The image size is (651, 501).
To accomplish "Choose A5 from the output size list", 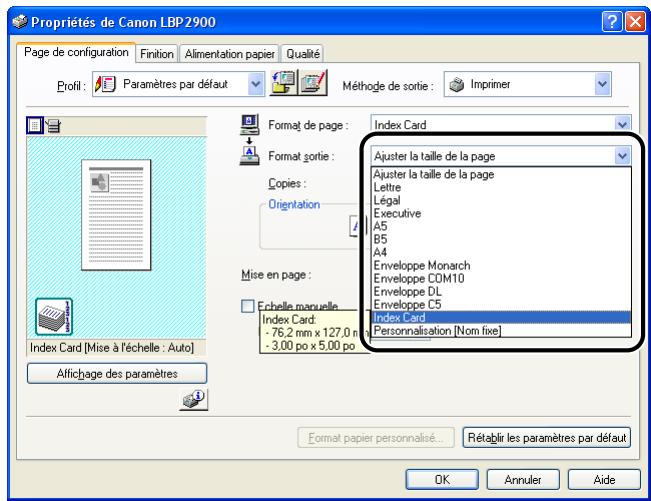I will tap(502, 226).
